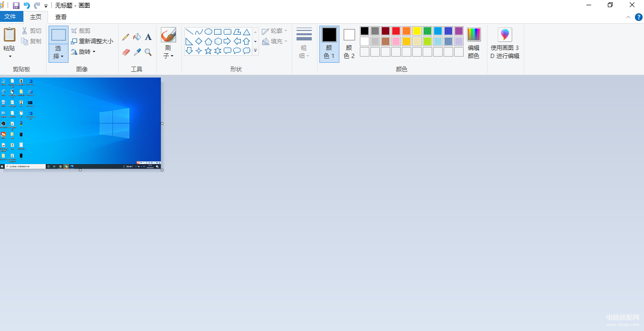Choose the red color swatch

(396, 31)
